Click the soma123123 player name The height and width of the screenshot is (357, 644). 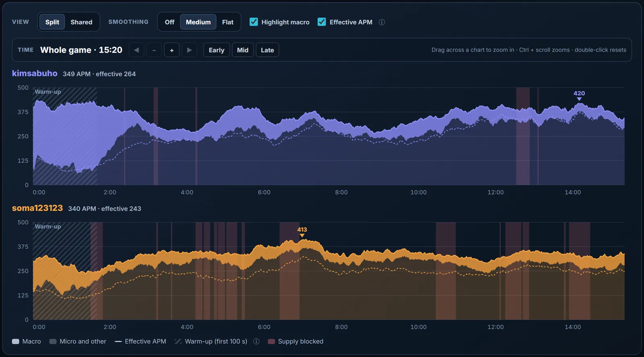pos(37,208)
